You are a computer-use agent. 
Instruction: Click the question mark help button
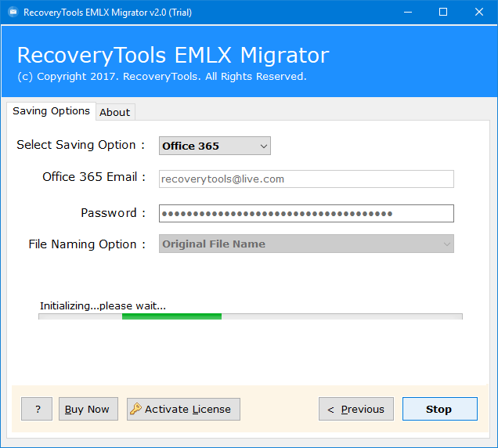coord(37,409)
